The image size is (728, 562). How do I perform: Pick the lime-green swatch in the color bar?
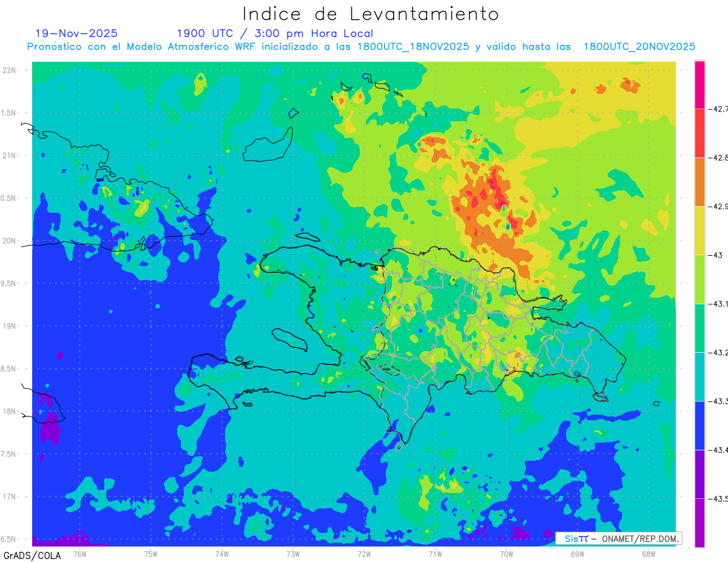pos(699,279)
